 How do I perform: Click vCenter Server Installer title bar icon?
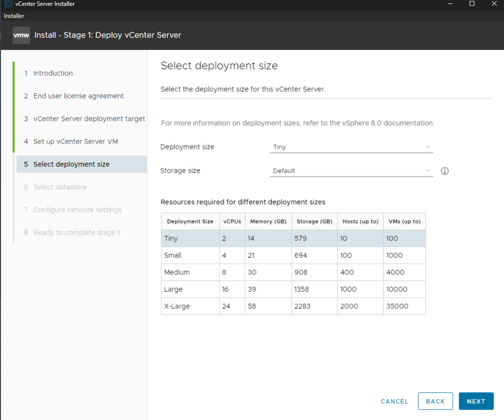[8, 4]
